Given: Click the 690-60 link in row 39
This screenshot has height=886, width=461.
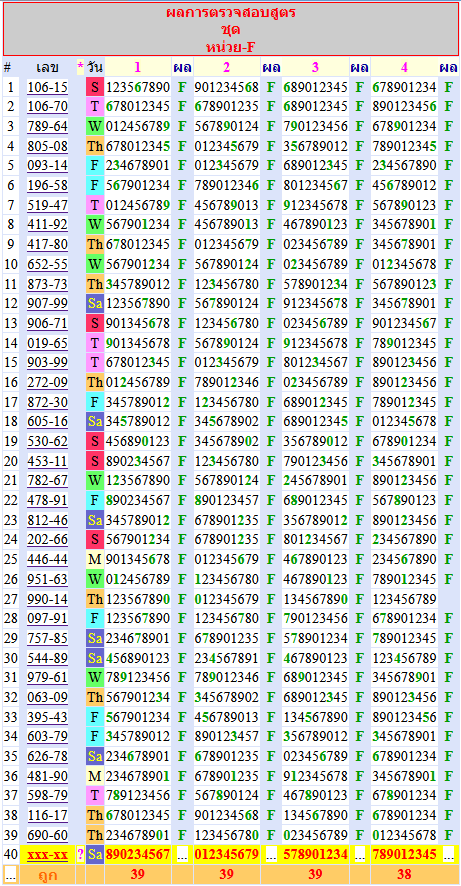Looking at the screenshot, I should 47,835.
